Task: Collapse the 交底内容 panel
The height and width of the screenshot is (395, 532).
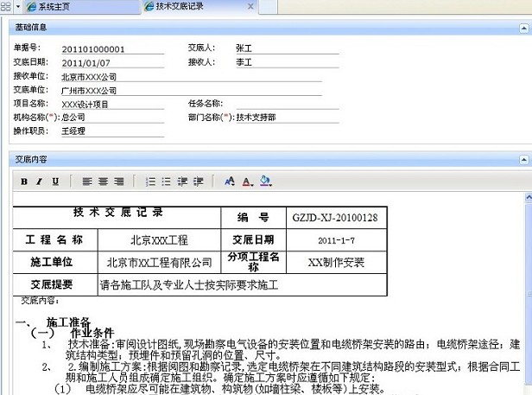Action: coord(524,160)
